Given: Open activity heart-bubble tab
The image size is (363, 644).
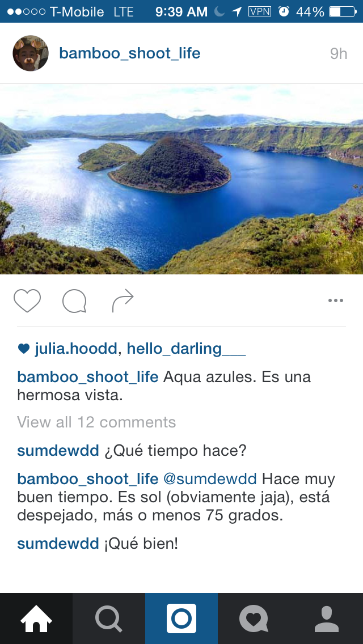Looking at the screenshot, I should 254,618.
